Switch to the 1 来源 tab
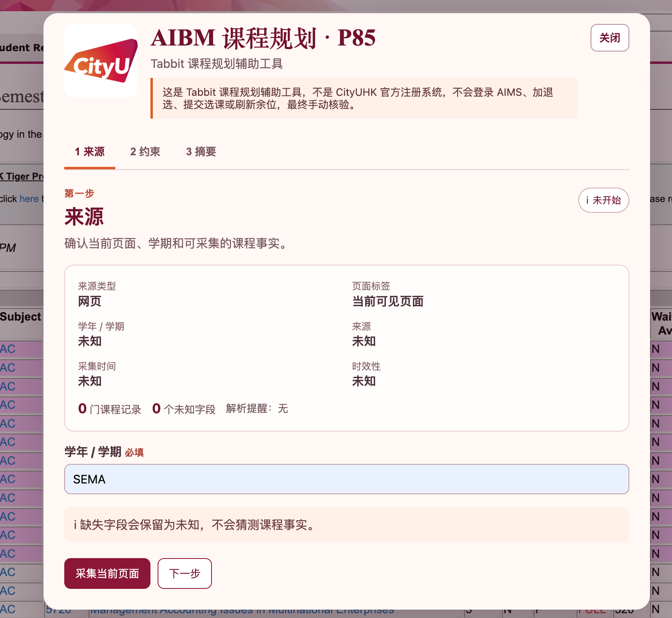This screenshot has width=672, height=618. tap(90, 152)
